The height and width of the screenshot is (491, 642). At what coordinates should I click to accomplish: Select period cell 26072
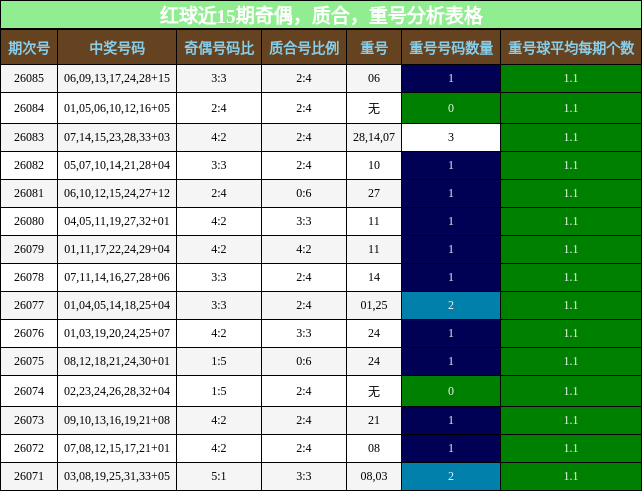coord(29,448)
